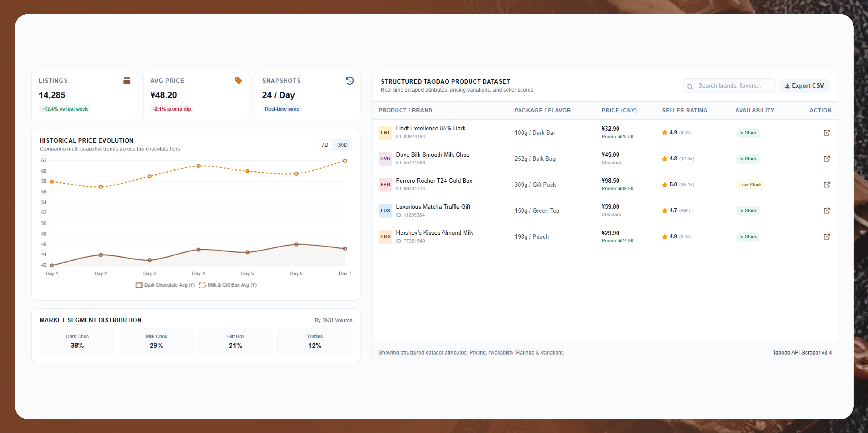
Task: Switch chart to 7D range
Action: pyautogui.click(x=325, y=145)
